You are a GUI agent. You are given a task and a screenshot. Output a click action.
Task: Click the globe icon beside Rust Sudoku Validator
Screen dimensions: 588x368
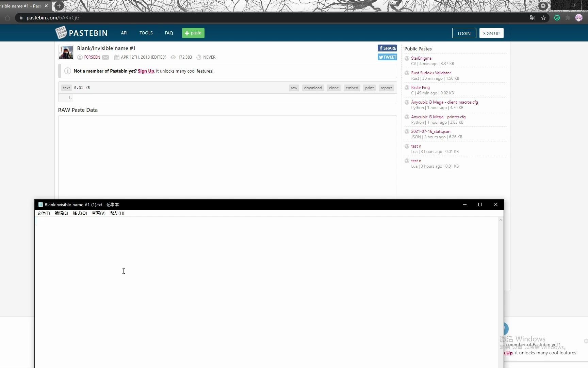[407, 73]
